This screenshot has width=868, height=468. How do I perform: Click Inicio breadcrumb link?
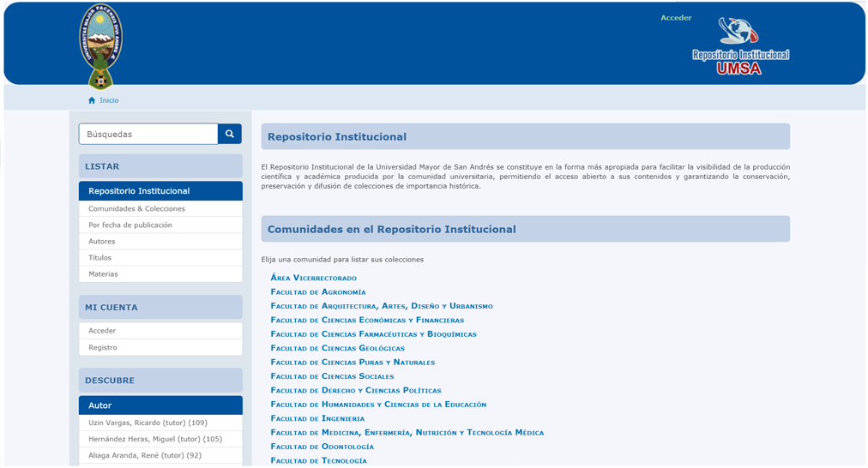tap(109, 100)
